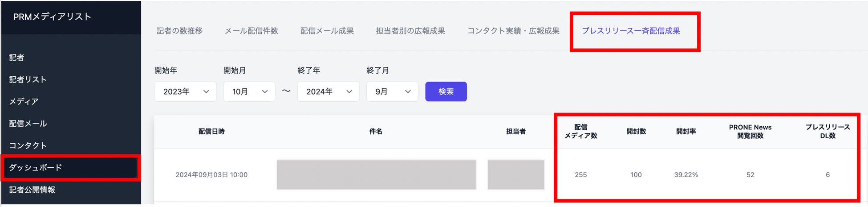Open 配信メール sidebar item
The width and height of the screenshot is (868, 207).
click(x=28, y=124)
